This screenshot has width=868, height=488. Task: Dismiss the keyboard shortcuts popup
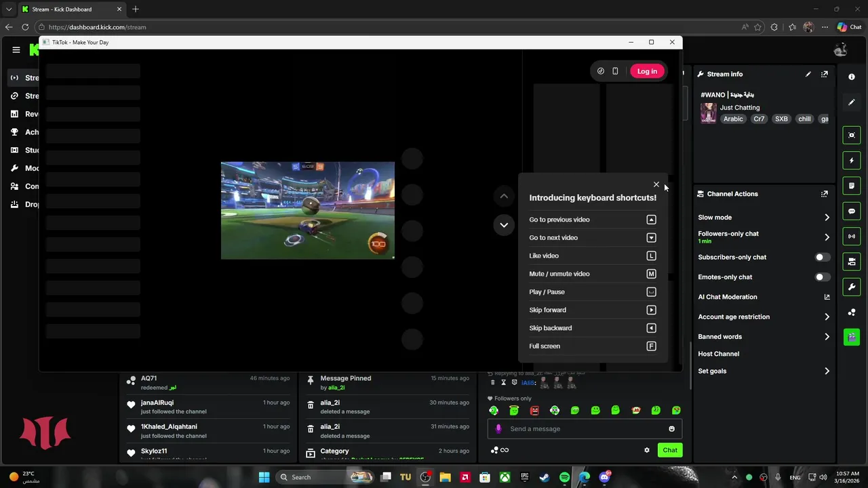656,184
